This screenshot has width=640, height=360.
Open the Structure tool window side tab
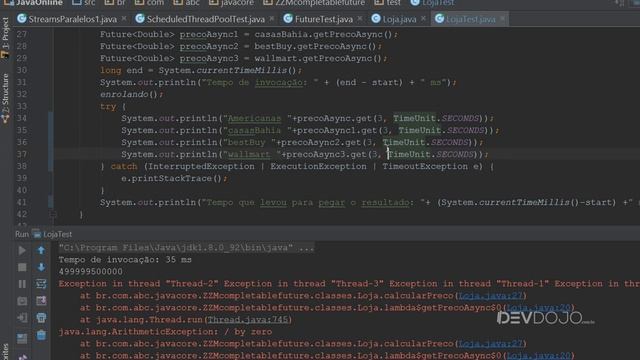click(5, 98)
